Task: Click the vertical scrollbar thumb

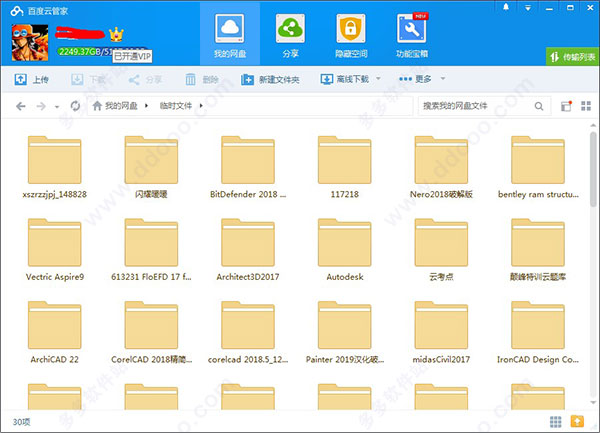Action: click(593, 169)
